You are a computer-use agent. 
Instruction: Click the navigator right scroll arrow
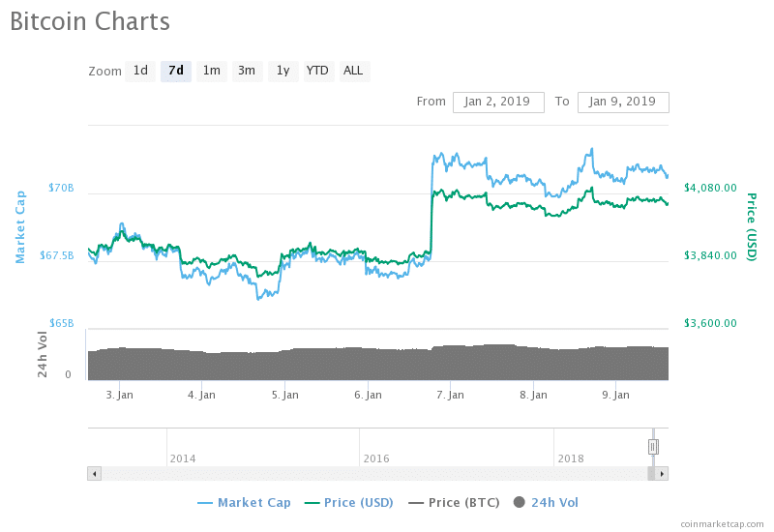[662, 474]
